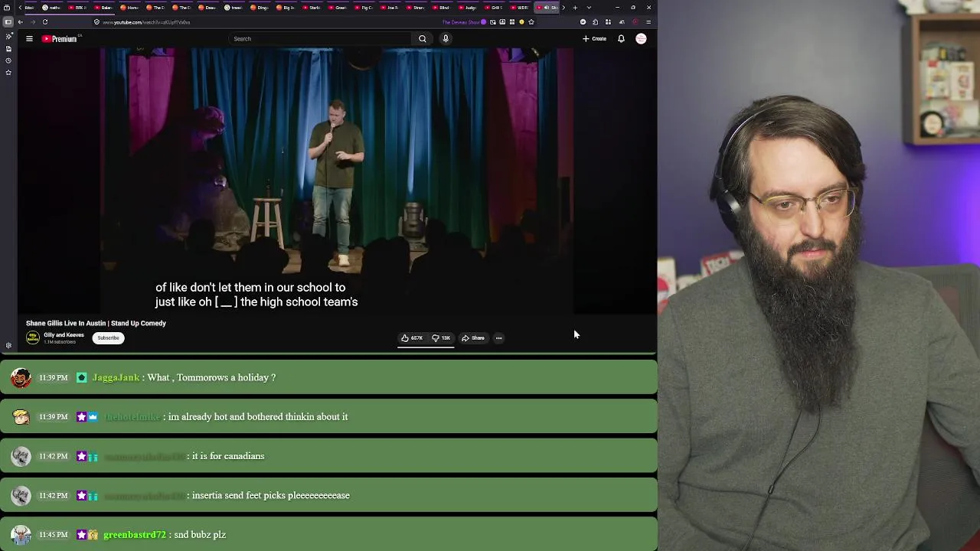Click into the YouTube search field
This screenshot has height=551, width=980.
[320, 38]
